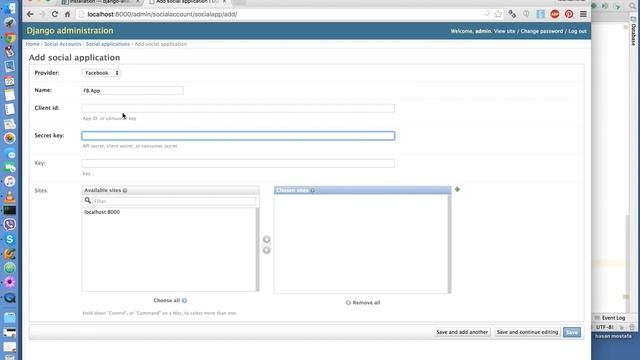Bookmark this page with the star icon
Image resolution: width=640 pixels, height=360 pixels.
tap(498, 14)
